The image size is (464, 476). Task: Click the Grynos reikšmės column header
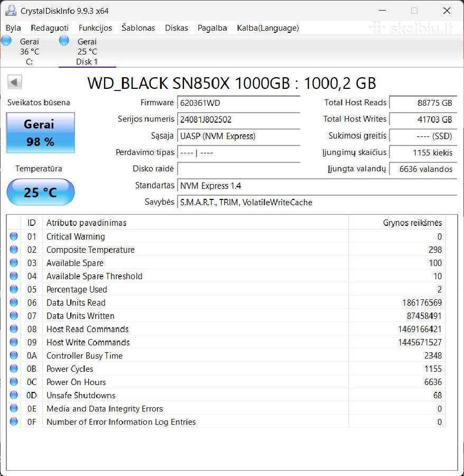coord(397,223)
